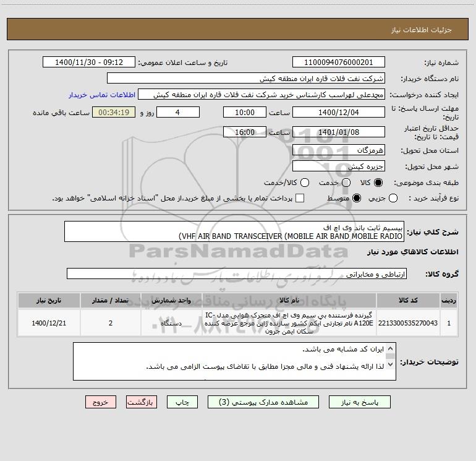Click the need date cell 1400/12/21
Viewport: 476px width, 461px height.
click(49, 323)
